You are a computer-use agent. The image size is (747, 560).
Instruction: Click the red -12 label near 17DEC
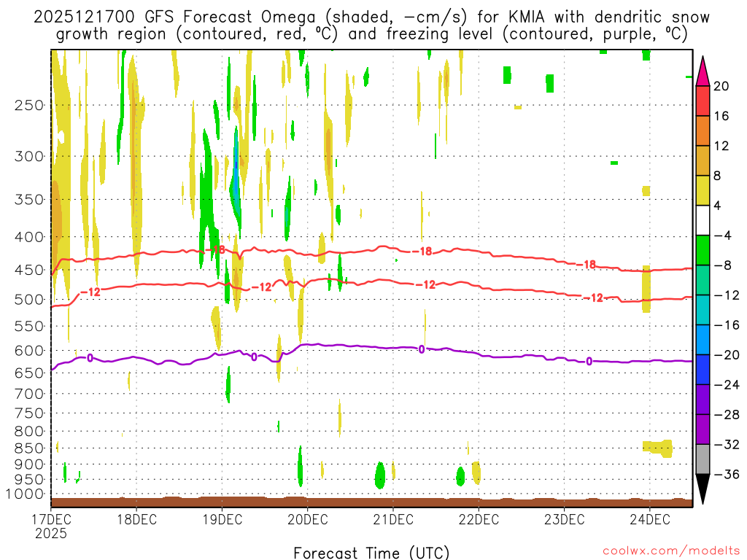click(x=90, y=292)
